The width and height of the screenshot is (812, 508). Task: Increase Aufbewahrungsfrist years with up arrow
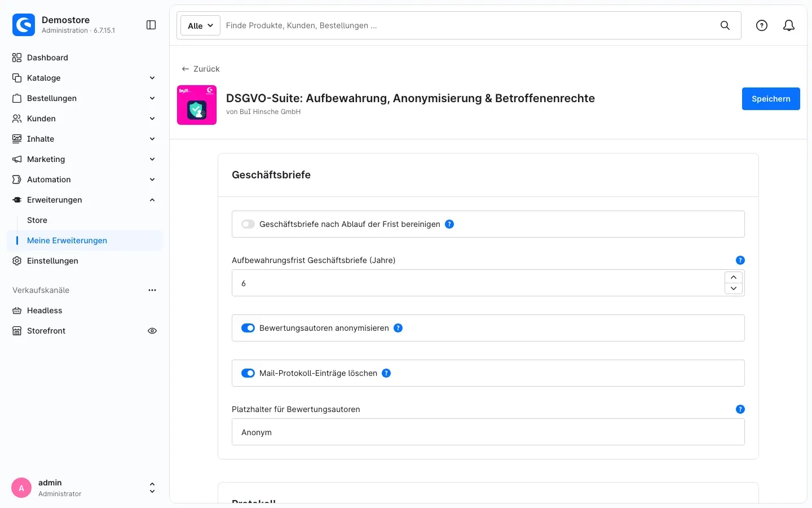click(x=734, y=277)
